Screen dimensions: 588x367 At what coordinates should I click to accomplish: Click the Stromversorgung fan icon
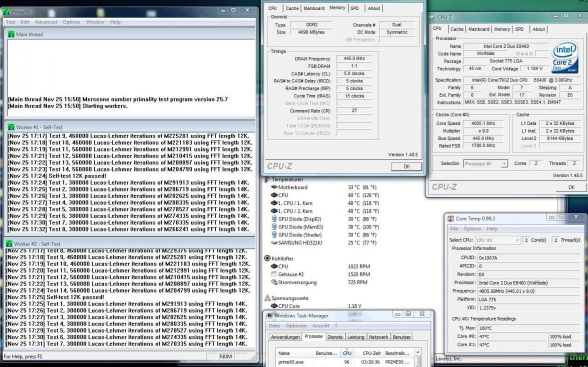point(274,282)
